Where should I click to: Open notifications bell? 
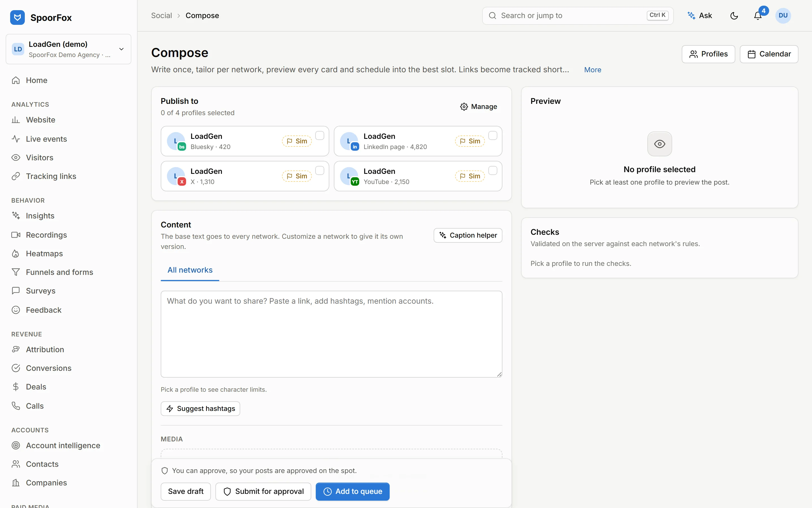tap(758, 16)
